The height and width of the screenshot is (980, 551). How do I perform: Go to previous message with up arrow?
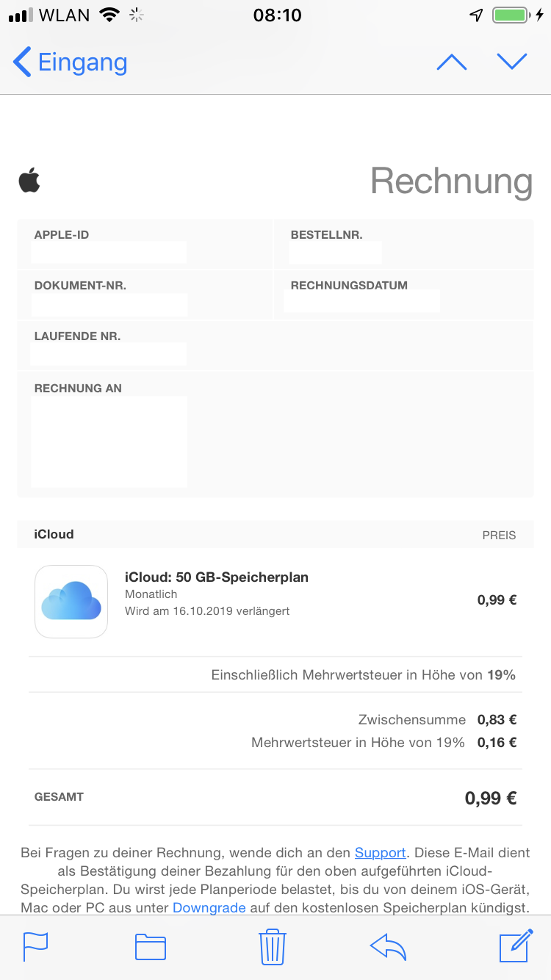point(451,62)
